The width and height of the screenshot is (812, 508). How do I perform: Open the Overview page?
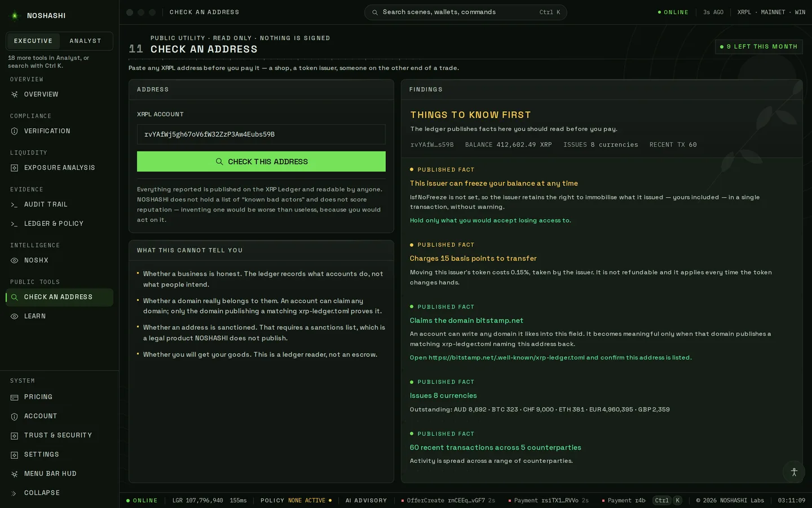59,94
